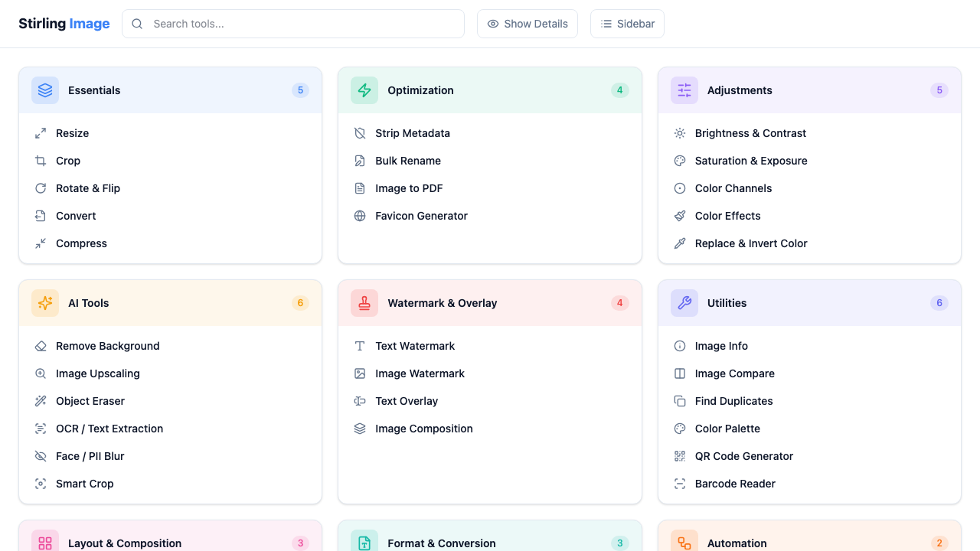Open the Strip Metadata tool link
The image size is (980, 551).
[490, 133]
